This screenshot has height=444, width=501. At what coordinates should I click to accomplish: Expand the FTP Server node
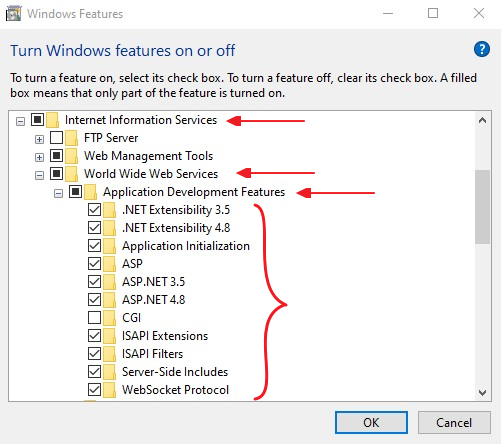(39, 139)
